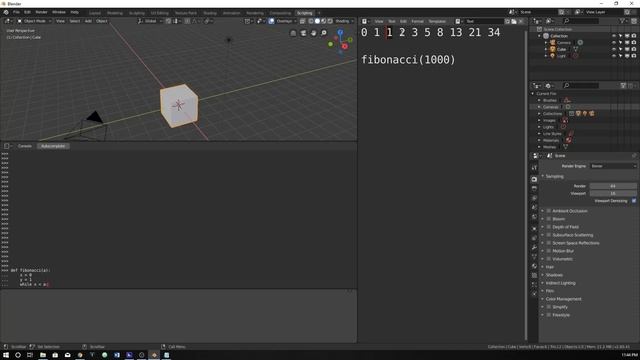The height and width of the screenshot is (360, 640).
Task: Select solid viewport shading mode
Action: point(317,21)
